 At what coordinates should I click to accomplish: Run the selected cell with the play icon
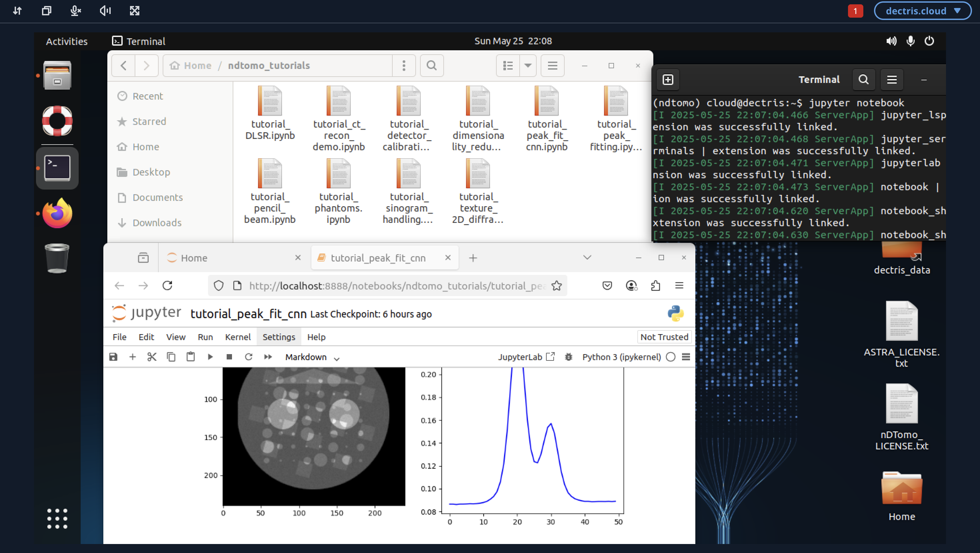[x=210, y=357]
